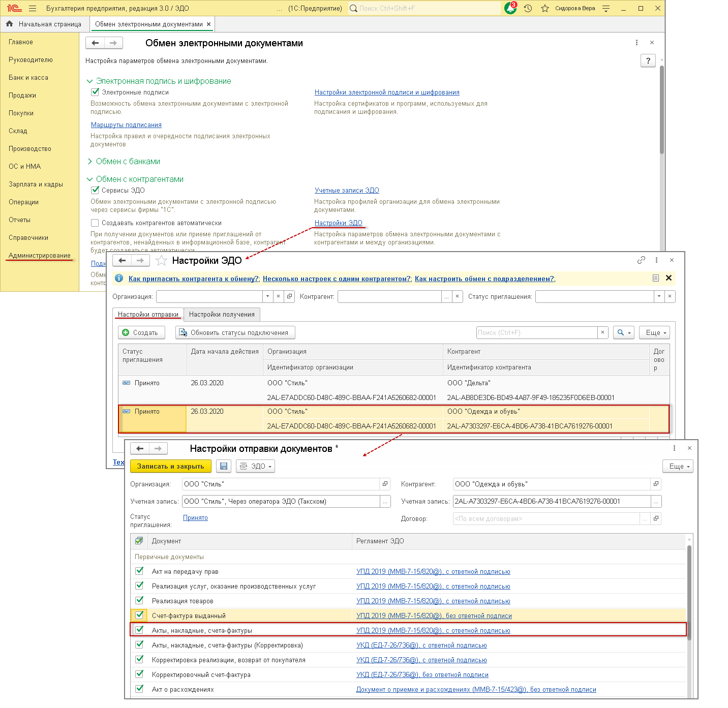728x708 pixels.
Task: Open Еще menu in Настройки ЭДО
Action: 654,332
